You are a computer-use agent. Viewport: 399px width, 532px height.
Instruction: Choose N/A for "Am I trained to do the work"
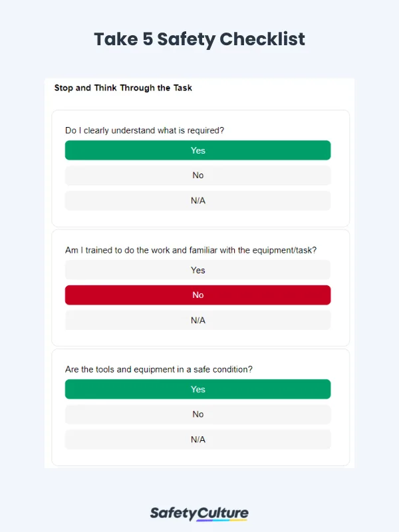(x=198, y=320)
